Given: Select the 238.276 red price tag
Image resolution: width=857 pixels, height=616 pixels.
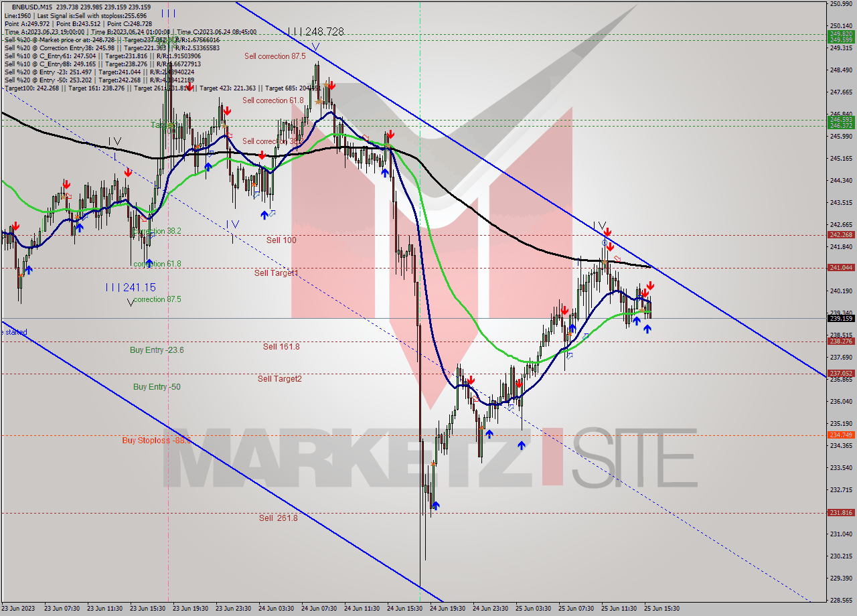Looking at the screenshot, I should [841, 341].
